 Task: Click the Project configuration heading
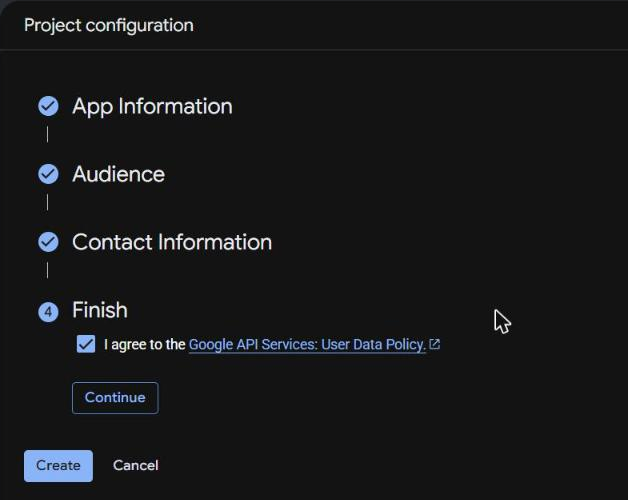109,26
